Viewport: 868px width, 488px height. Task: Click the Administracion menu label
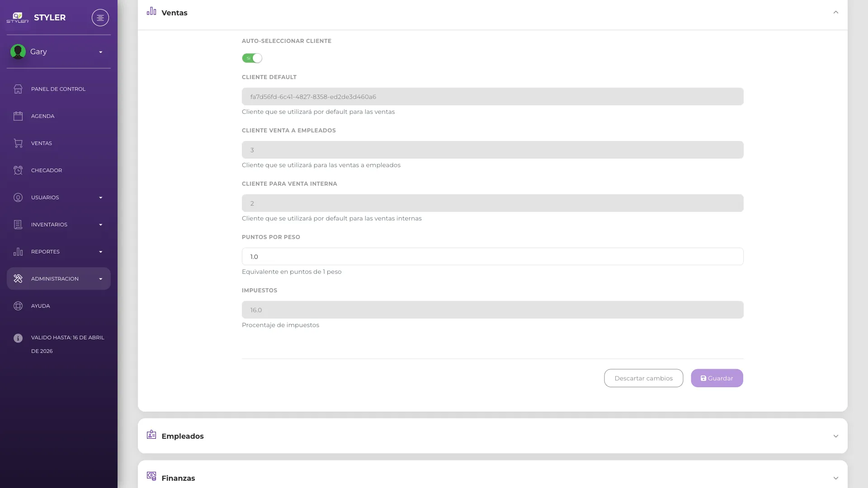pyautogui.click(x=55, y=279)
